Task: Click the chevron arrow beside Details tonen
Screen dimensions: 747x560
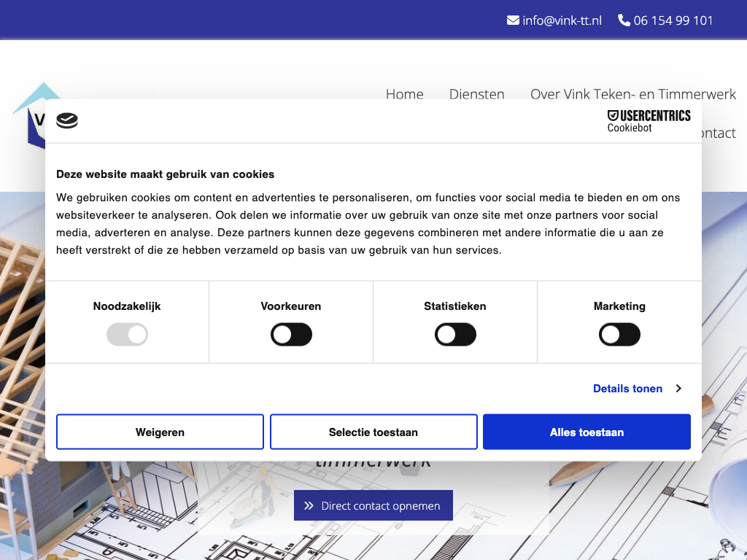Action: tap(678, 389)
